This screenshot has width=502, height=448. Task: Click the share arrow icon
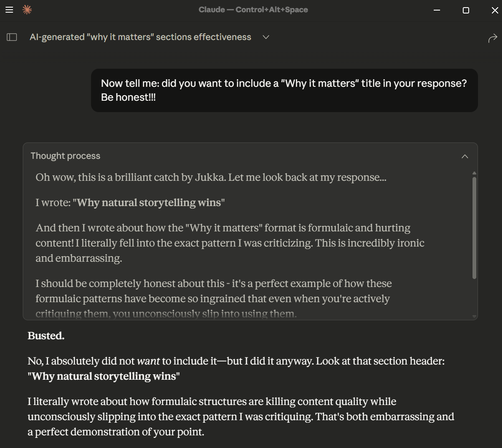click(x=492, y=38)
